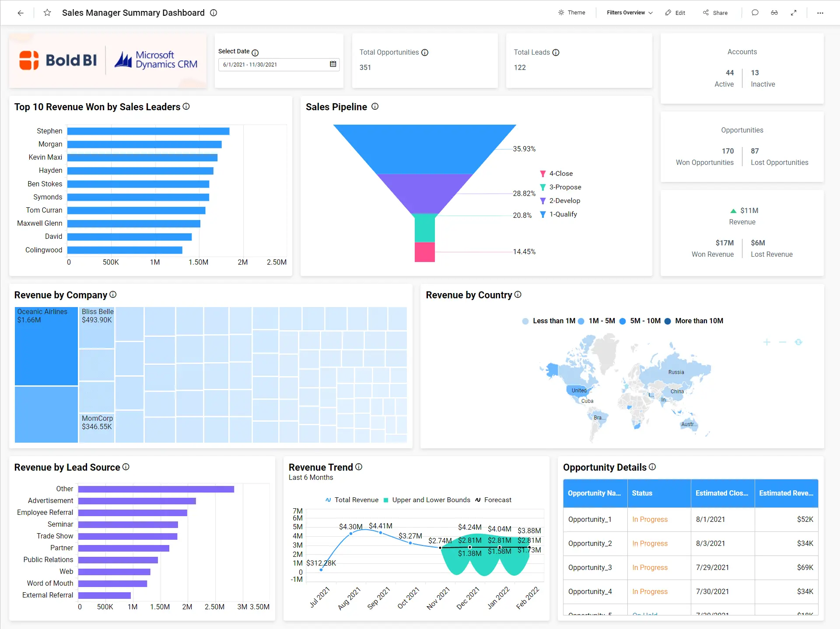Image resolution: width=840 pixels, height=629 pixels.
Task: Click the back arrow icon
Action: [x=21, y=13]
